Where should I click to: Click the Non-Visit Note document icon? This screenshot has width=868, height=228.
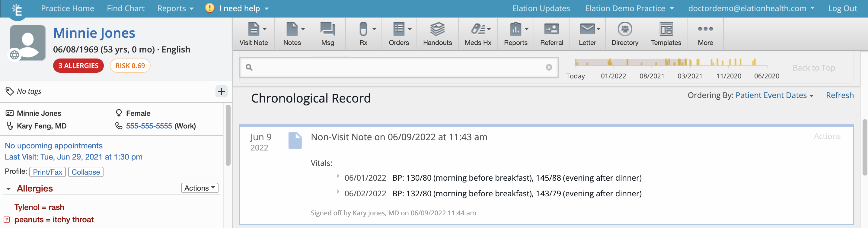(x=295, y=141)
